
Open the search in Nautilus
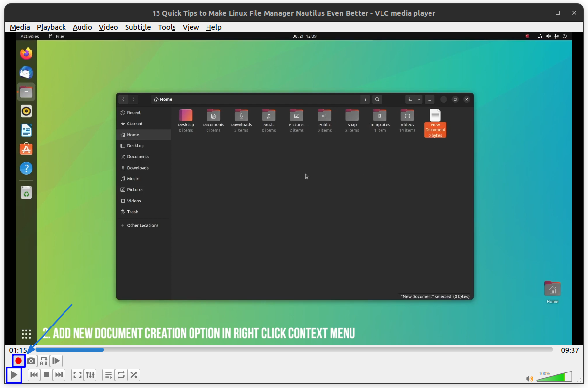point(377,99)
